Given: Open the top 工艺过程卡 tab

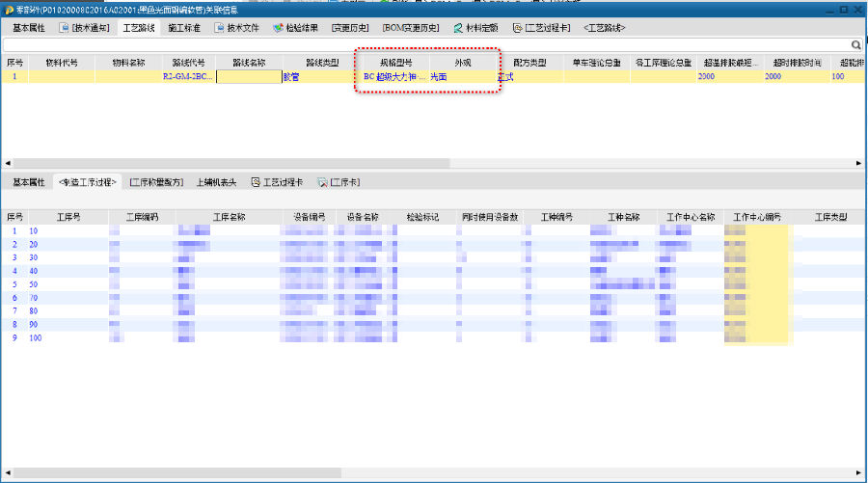Looking at the screenshot, I should [544, 28].
